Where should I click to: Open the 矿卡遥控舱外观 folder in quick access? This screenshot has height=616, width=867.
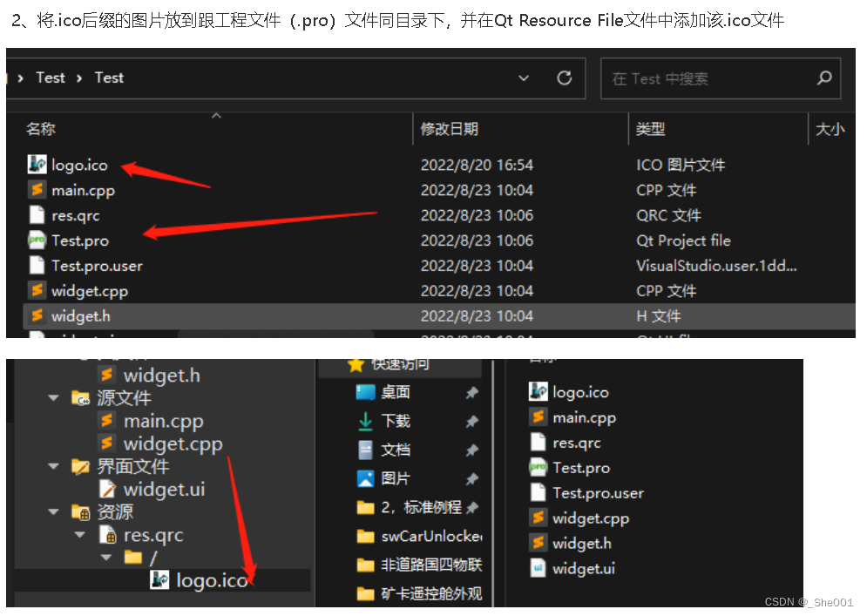[431, 593]
